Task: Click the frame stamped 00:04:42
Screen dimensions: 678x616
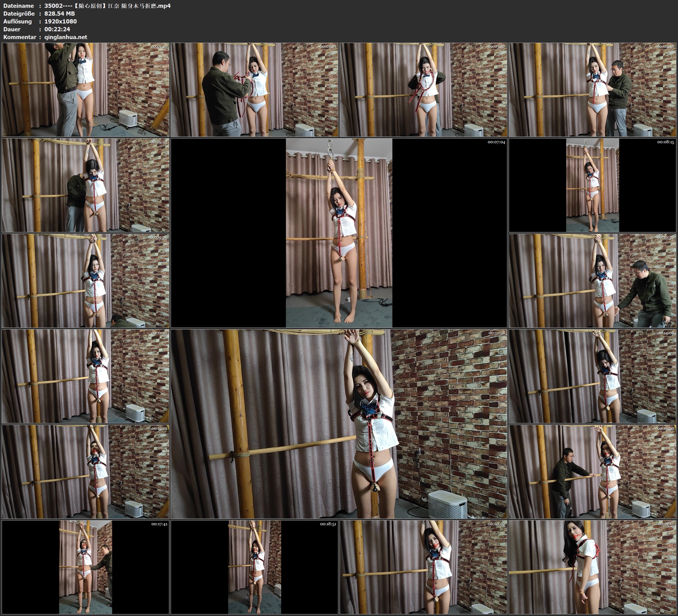Action: [593, 89]
